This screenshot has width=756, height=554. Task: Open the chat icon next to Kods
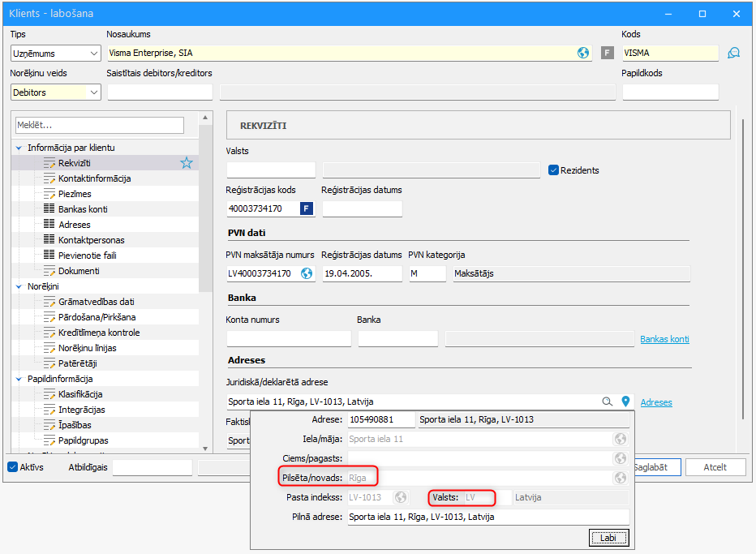(x=733, y=53)
